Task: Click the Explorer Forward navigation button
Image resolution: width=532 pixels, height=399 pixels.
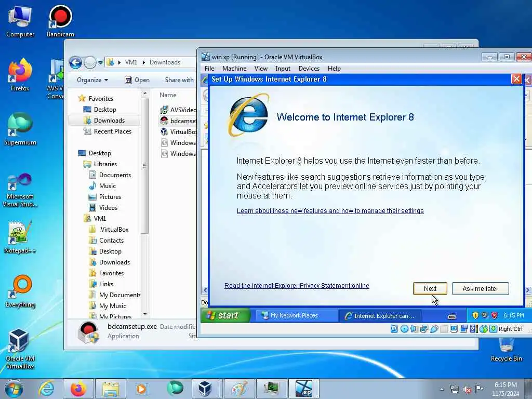Action: [90, 62]
